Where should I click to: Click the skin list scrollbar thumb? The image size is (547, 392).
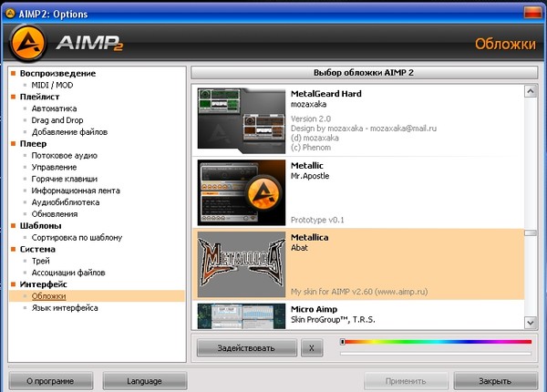[531, 233]
